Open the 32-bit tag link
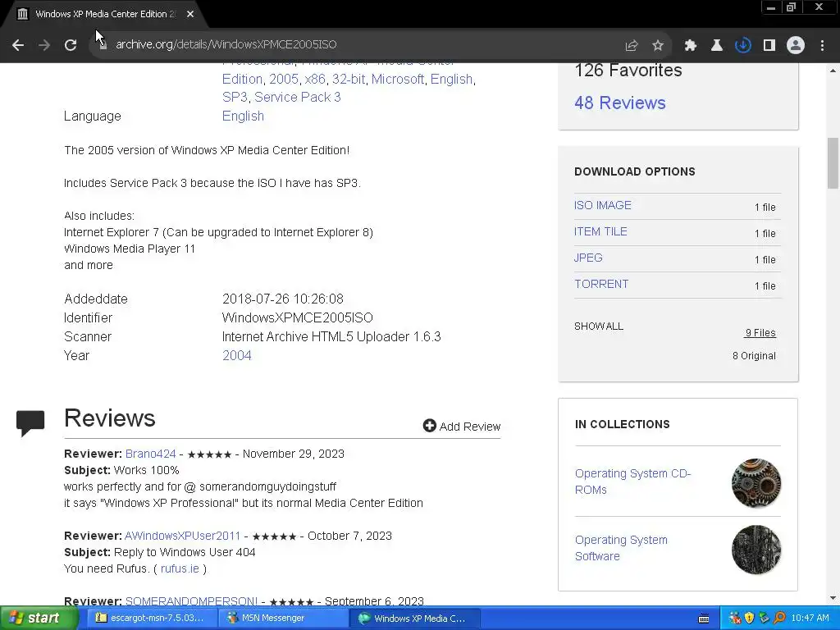 348,80
